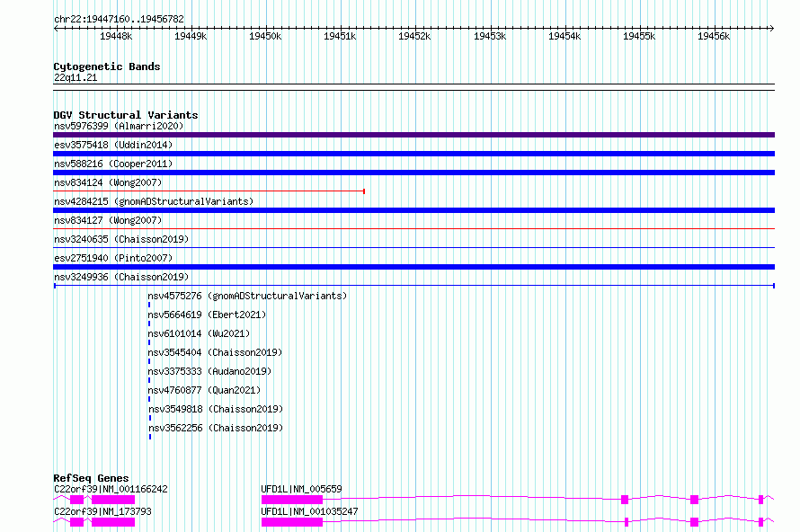
Task: Click the blue nsv4284215 variant bar
Action: pos(413,210)
